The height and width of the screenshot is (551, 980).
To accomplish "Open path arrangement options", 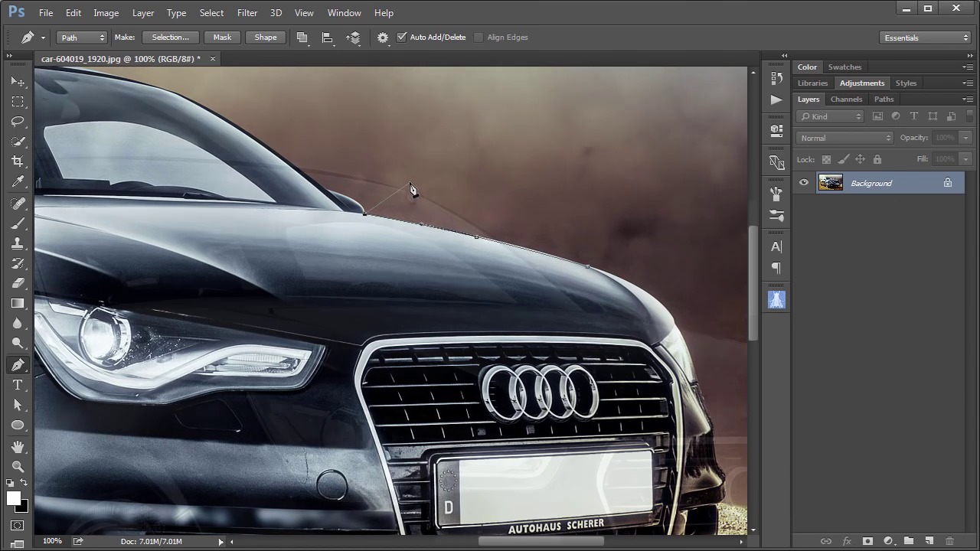I will [x=353, y=37].
